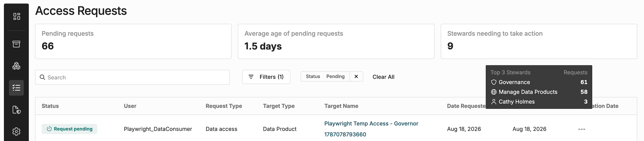Open the data products cubes icon

tap(16, 66)
